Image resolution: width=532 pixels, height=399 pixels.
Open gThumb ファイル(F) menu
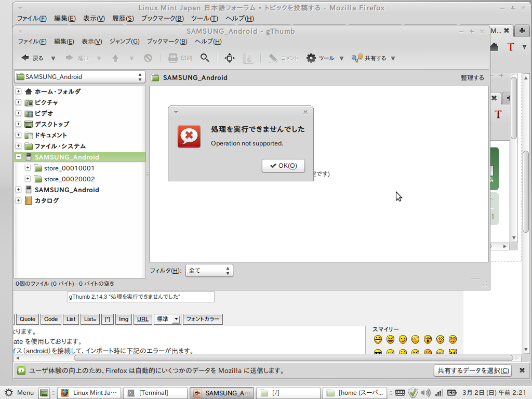pyautogui.click(x=32, y=42)
